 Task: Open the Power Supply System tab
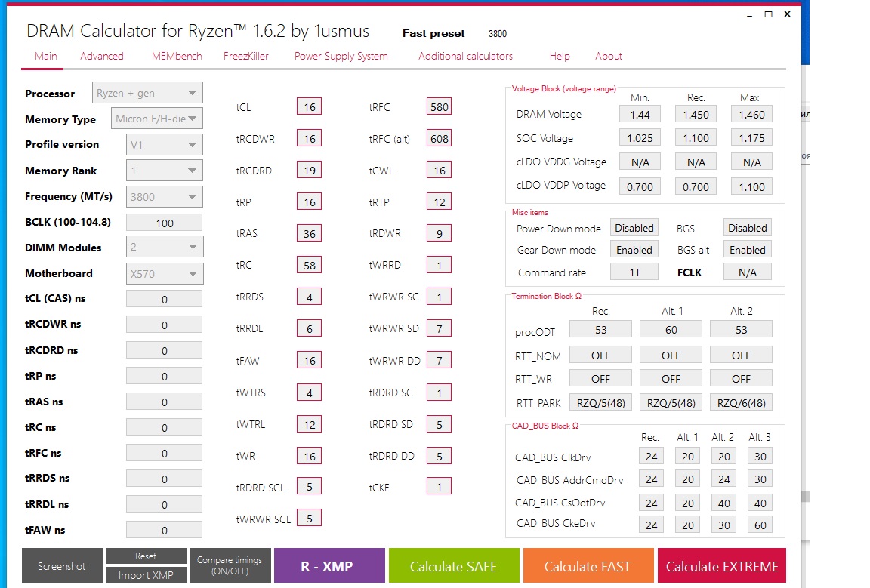[x=341, y=56]
